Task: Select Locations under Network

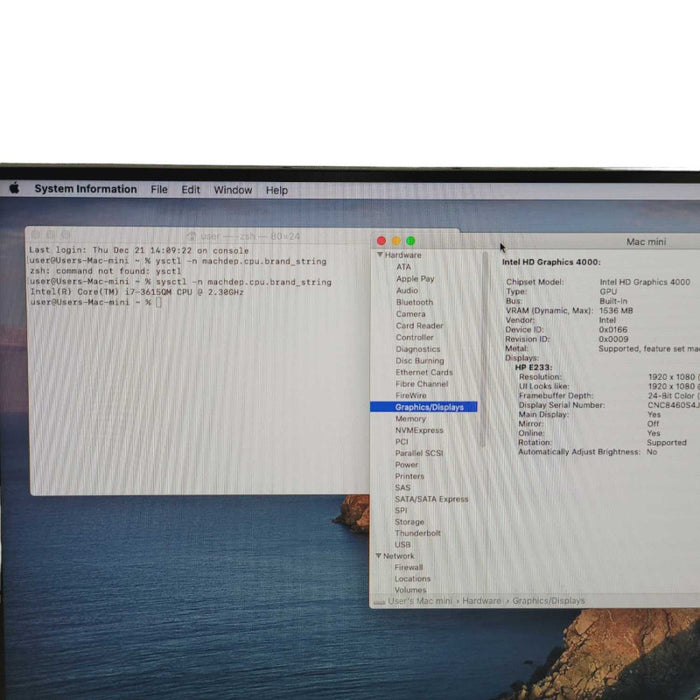Action: click(x=412, y=579)
